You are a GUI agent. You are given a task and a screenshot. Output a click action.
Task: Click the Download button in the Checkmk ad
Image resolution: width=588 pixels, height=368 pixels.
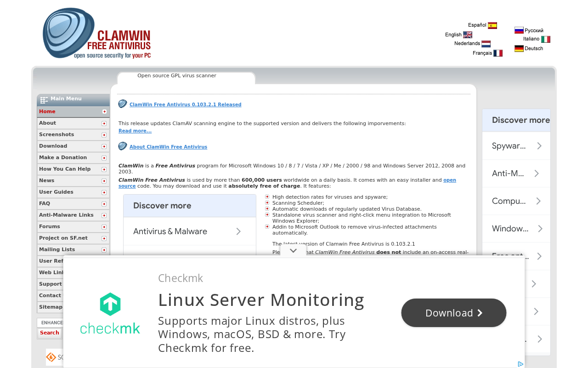click(x=454, y=313)
